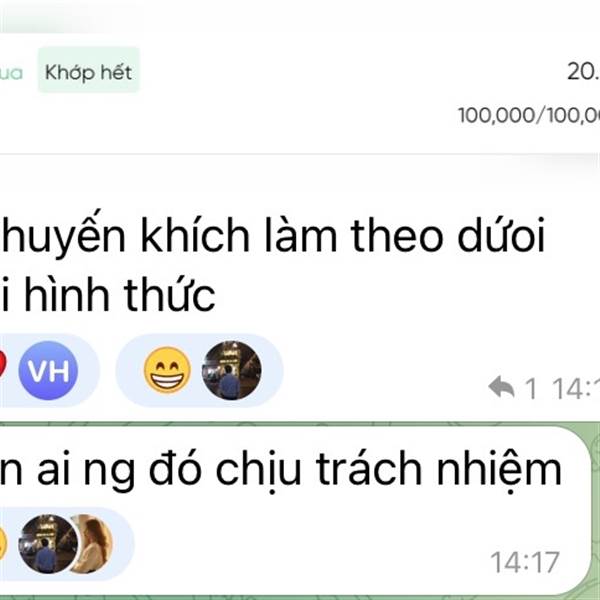Open the reply thread count '1'
The width and height of the screenshot is (600, 600).
point(531,388)
